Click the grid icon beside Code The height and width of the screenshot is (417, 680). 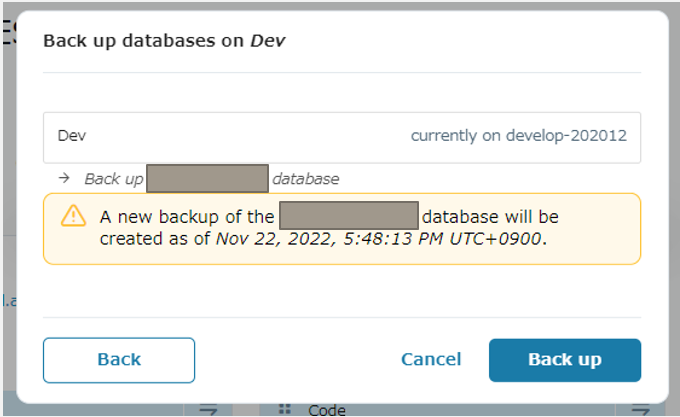pos(284,409)
